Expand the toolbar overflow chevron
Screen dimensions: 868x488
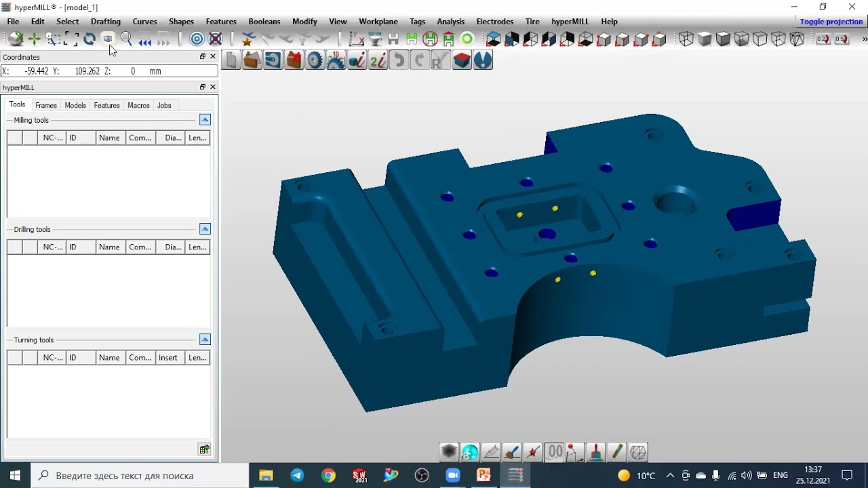click(865, 39)
